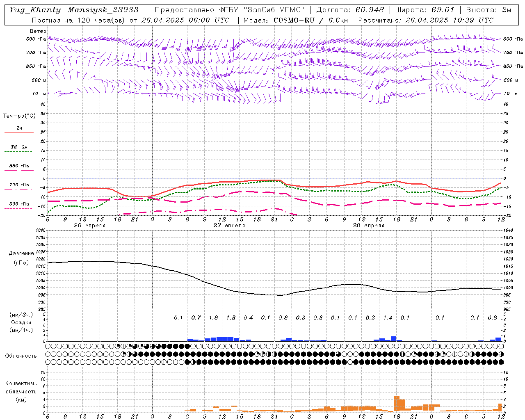The width and height of the screenshot is (525, 420).
Task: Click the Облачность cloud cover label
Action: [21, 356]
